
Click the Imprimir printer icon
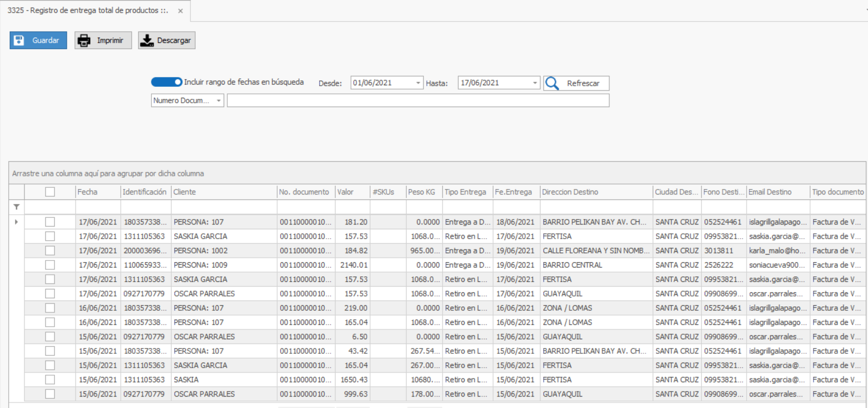click(x=84, y=40)
